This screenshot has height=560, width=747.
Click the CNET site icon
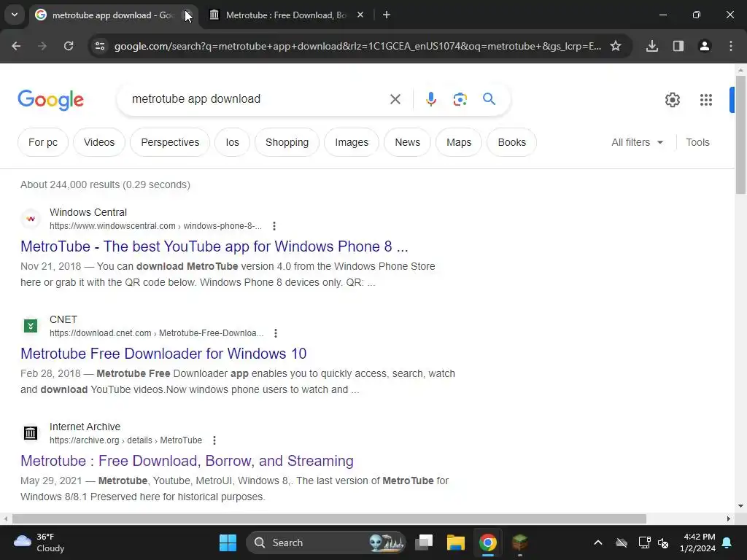coord(31,326)
